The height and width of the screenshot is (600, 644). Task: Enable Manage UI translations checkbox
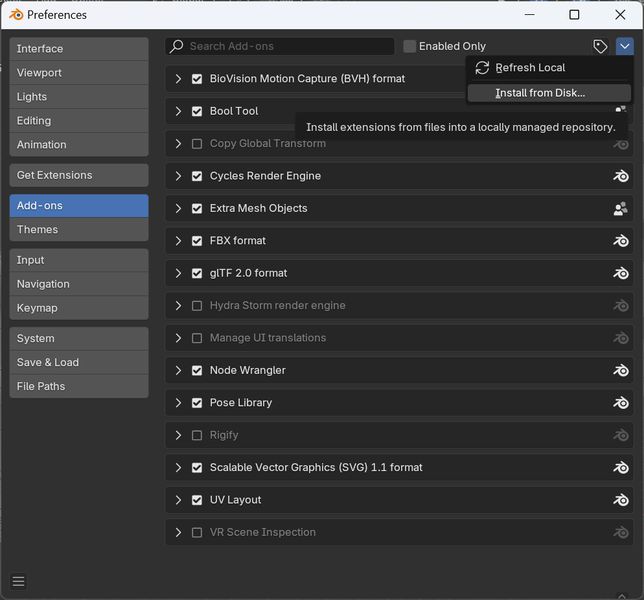[x=197, y=338]
